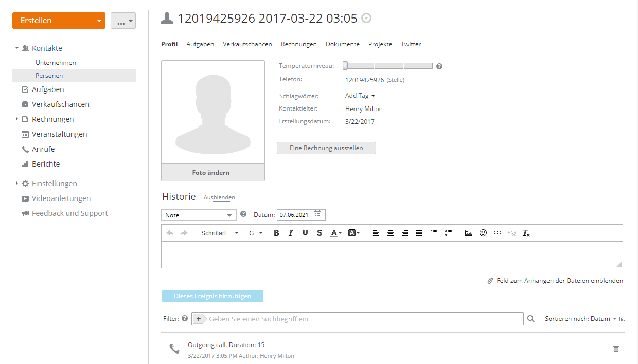Screen dimensions: 638x364
Task: Open the more actions ellipsis dropdown
Action: point(123,21)
